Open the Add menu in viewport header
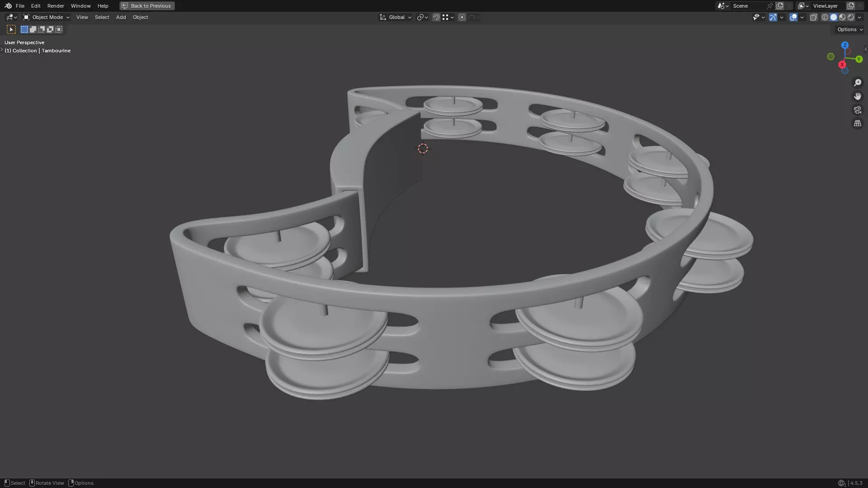868x488 pixels. pos(121,17)
